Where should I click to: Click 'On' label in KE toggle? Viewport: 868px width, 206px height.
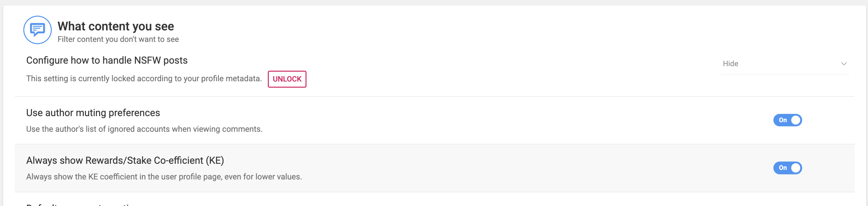pyautogui.click(x=782, y=168)
